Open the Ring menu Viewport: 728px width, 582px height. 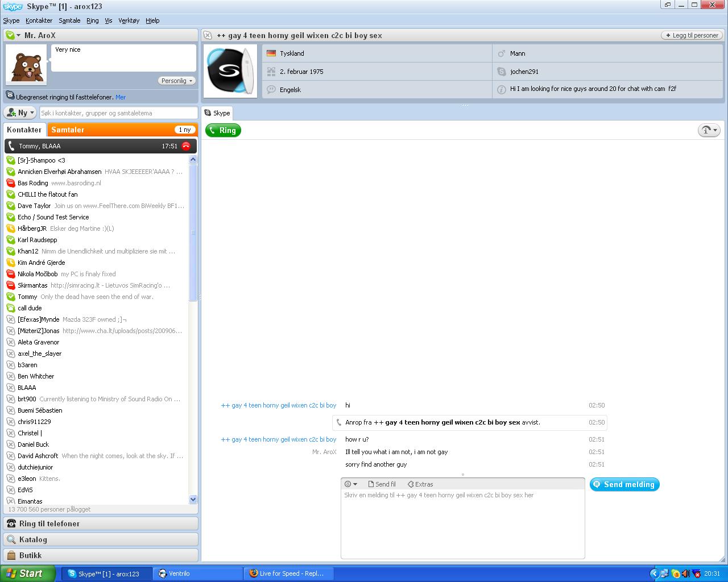click(93, 20)
